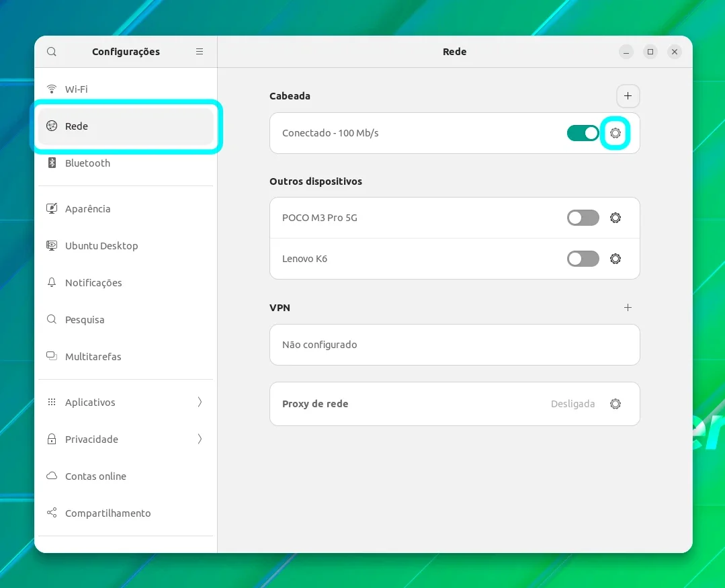The height and width of the screenshot is (588, 725).
Task: Click the Compartilhamento share icon
Action: pos(52,513)
